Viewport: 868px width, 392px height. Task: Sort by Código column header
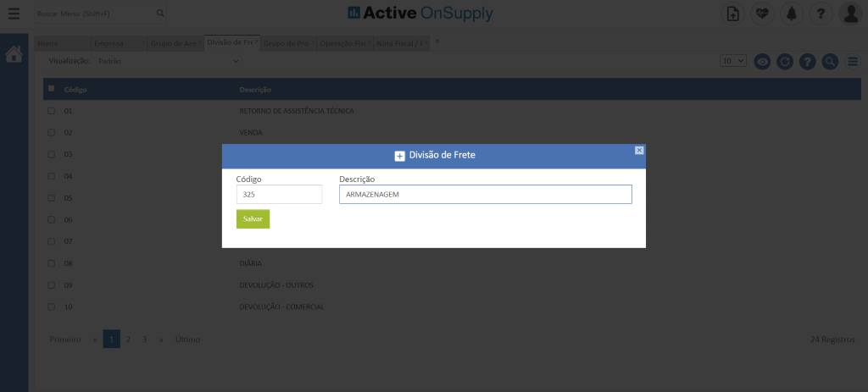click(75, 89)
